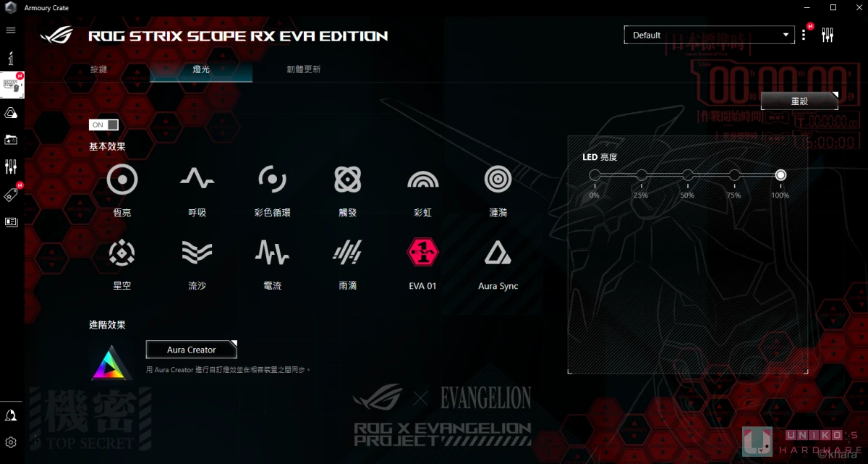
Task: Activate the EVA 01 lighting effect
Action: (422, 252)
